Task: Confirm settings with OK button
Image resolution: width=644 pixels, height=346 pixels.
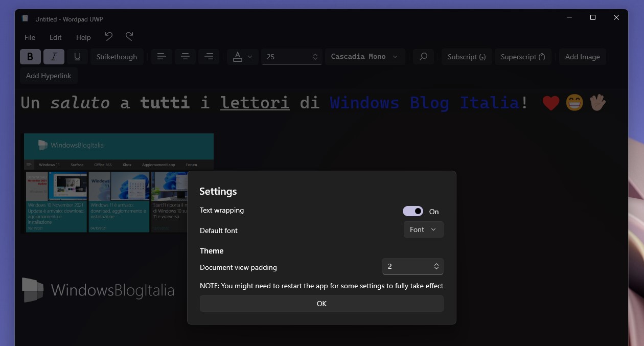Action: coord(321,304)
